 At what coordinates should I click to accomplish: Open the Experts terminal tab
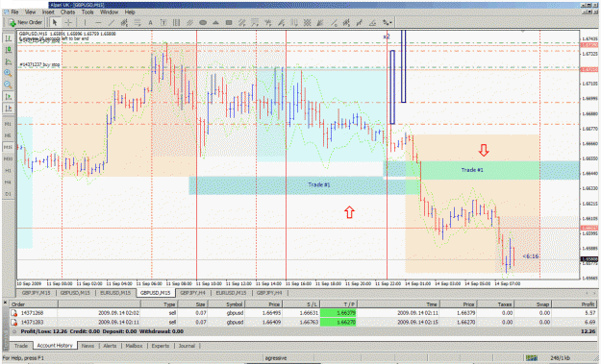161,346
